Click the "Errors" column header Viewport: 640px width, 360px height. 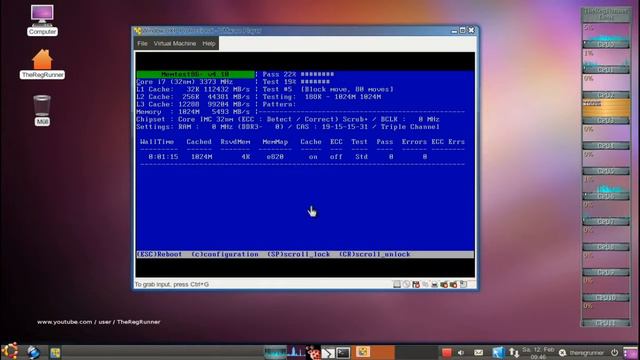(x=414, y=142)
